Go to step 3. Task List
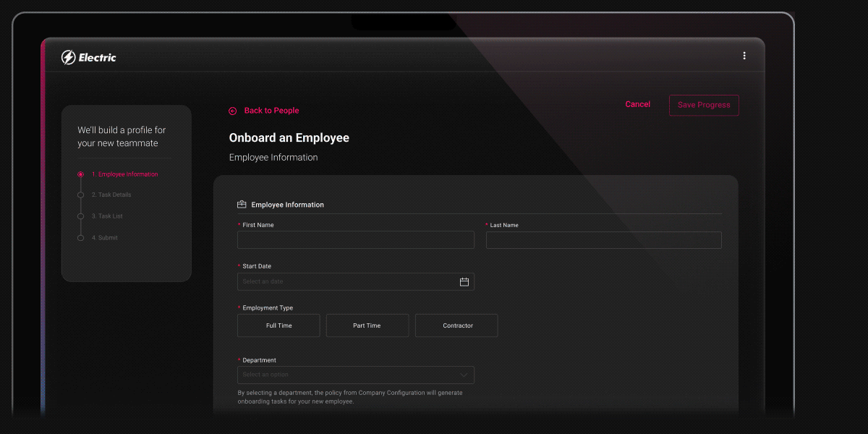Screen dimensions: 868x434 107,216
